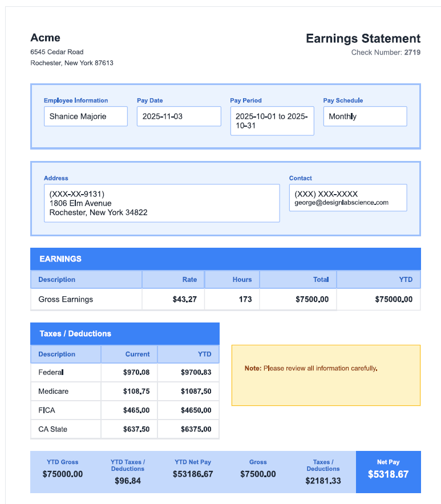Click the CA State row label
Screen dimensions: 441x504
coord(52,429)
